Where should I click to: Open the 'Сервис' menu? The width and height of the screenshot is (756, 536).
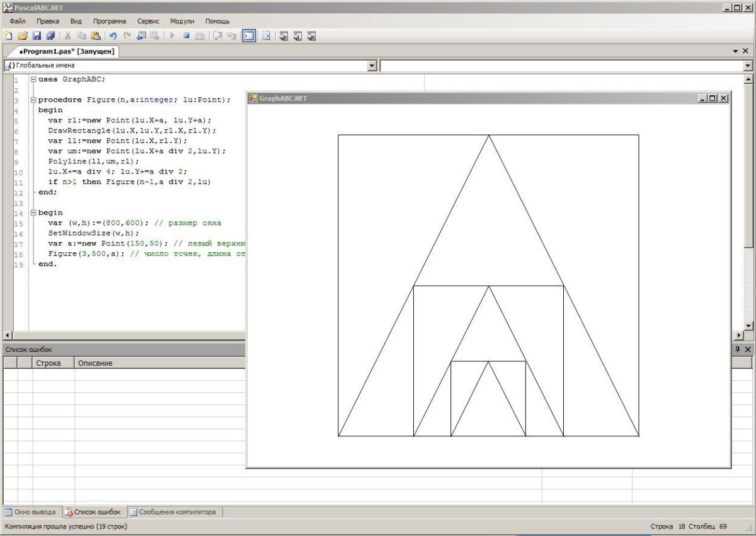click(x=148, y=21)
